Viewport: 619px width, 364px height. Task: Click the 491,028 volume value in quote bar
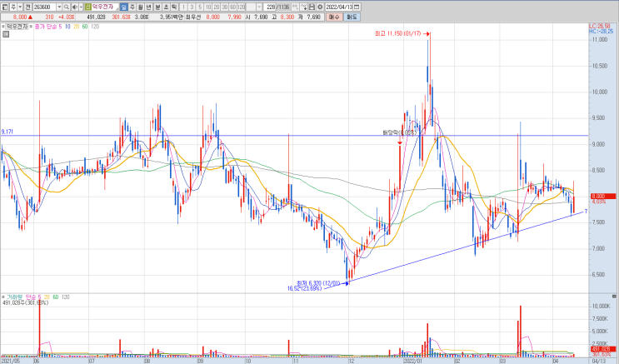(96, 17)
